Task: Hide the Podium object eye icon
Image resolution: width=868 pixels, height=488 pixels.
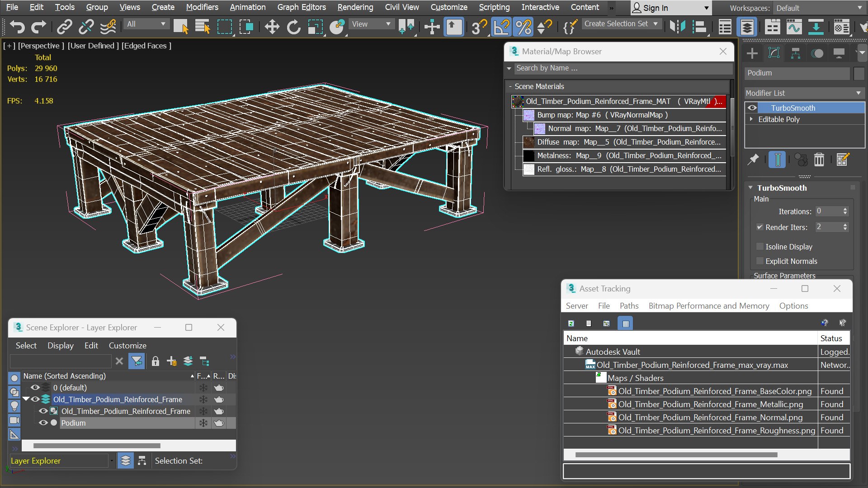Action: click(43, 423)
